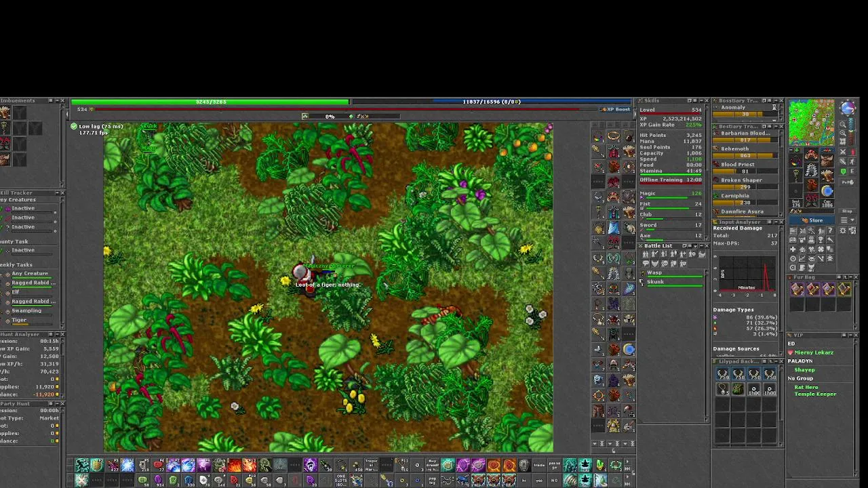This screenshot has height=488, width=868.
Task: Click the Stop button
Action: (846, 211)
